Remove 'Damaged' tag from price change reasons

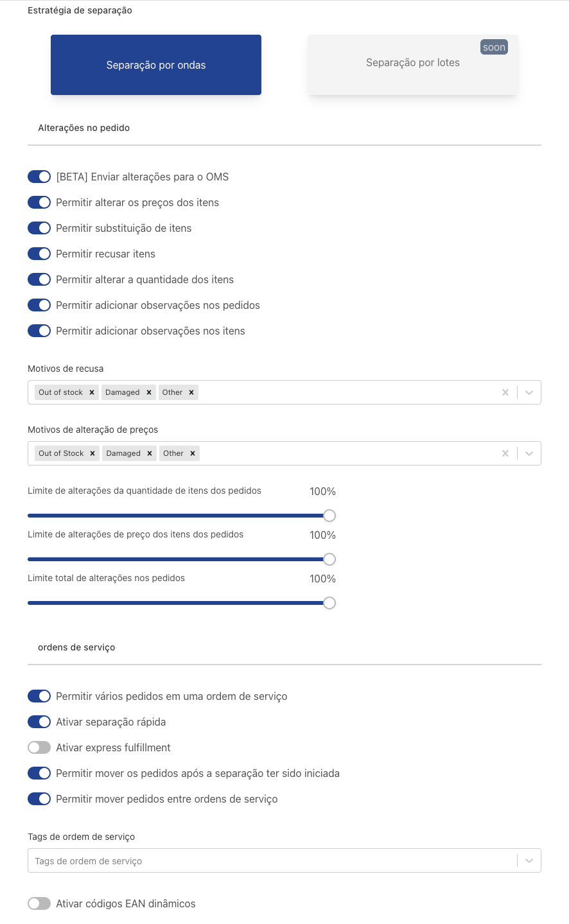pyautogui.click(x=150, y=453)
